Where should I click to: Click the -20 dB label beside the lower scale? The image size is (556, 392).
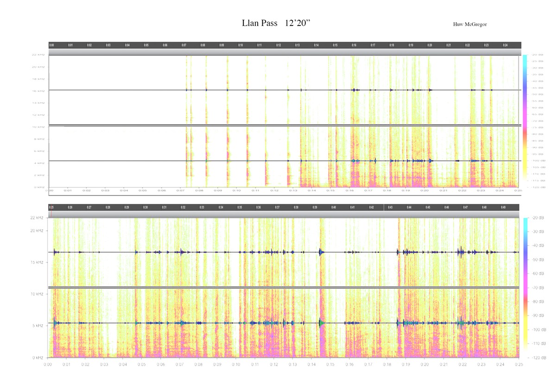[539, 218]
